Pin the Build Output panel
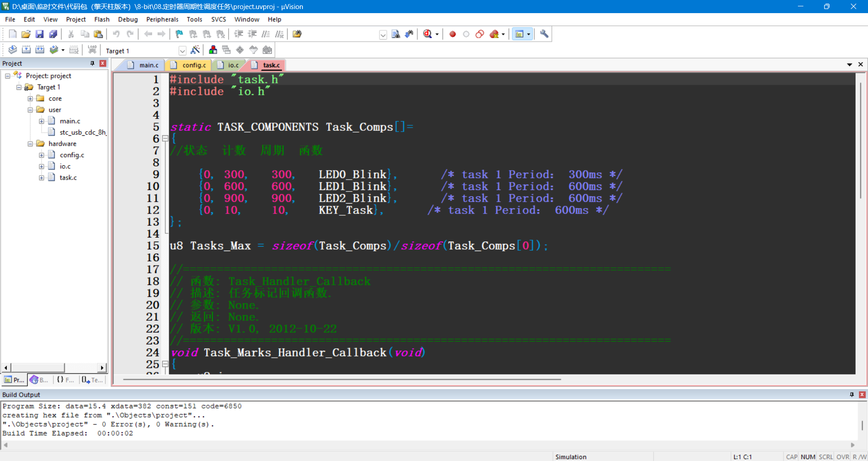Image resolution: width=868 pixels, height=461 pixels. point(852,394)
